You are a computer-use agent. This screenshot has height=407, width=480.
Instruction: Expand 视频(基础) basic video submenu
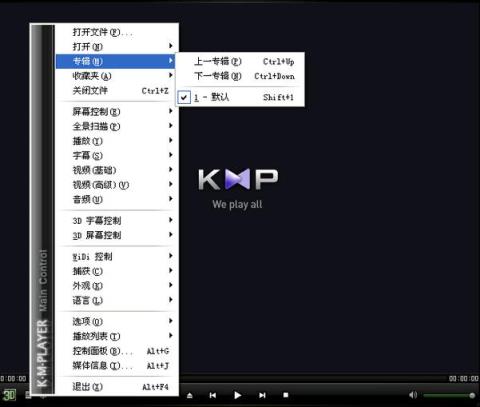point(116,170)
